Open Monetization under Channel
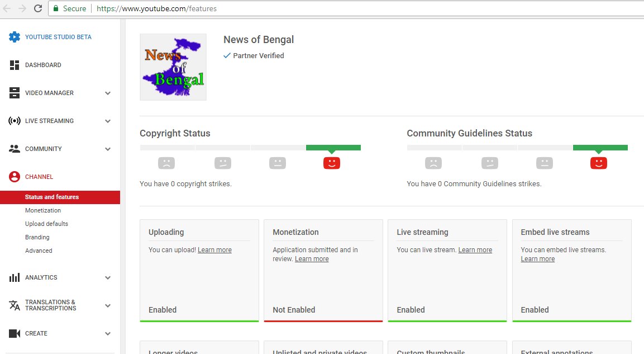The height and width of the screenshot is (354, 644). (42, 210)
